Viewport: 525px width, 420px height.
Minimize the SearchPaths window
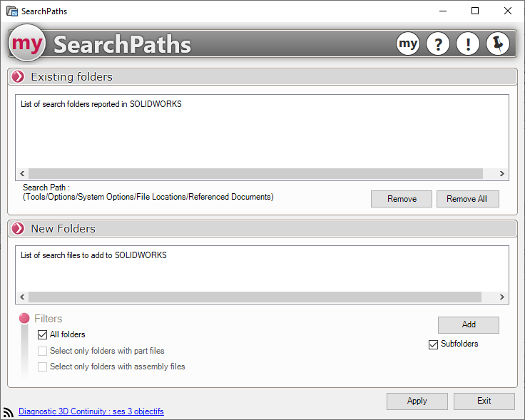443,11
